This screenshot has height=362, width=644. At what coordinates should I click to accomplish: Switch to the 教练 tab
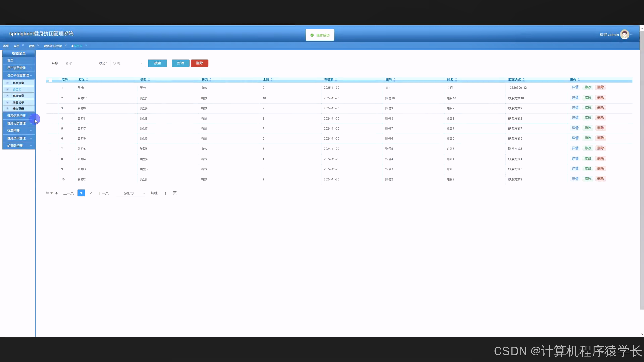32,46
